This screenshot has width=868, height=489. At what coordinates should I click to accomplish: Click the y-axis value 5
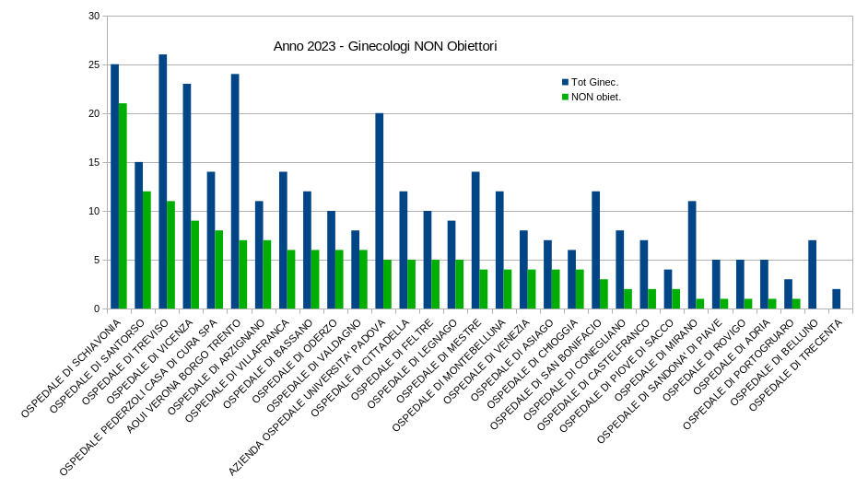97,260
